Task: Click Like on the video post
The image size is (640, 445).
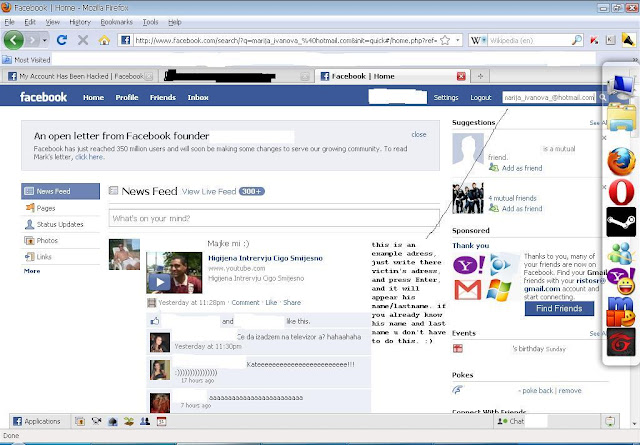Action: click(x=271, y=303)
